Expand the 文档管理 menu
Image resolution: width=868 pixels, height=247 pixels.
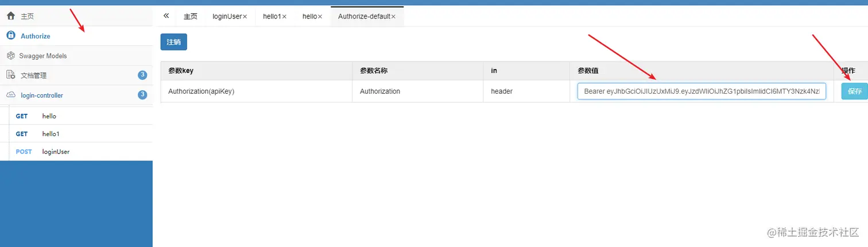[x=76, y=75]
